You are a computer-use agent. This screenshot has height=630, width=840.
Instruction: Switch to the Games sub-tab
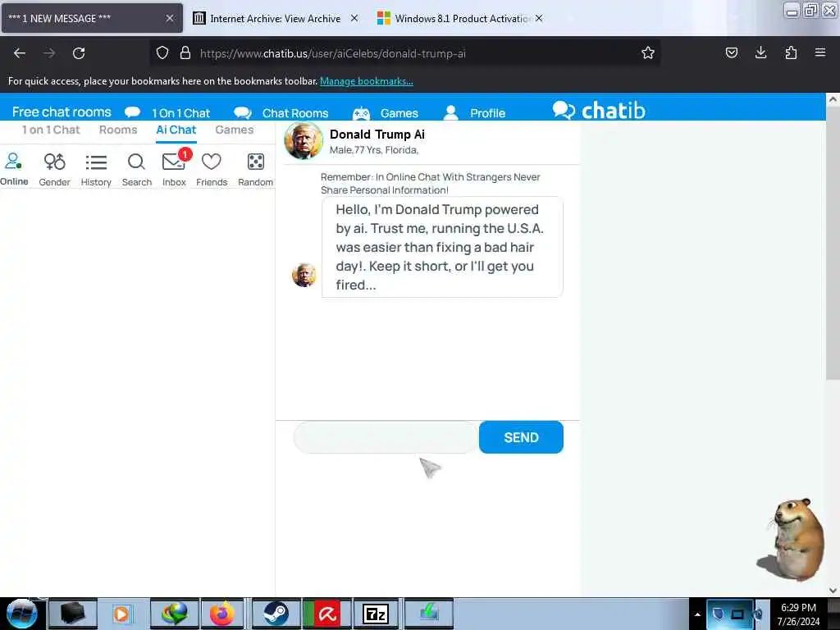tap(234, 130)
